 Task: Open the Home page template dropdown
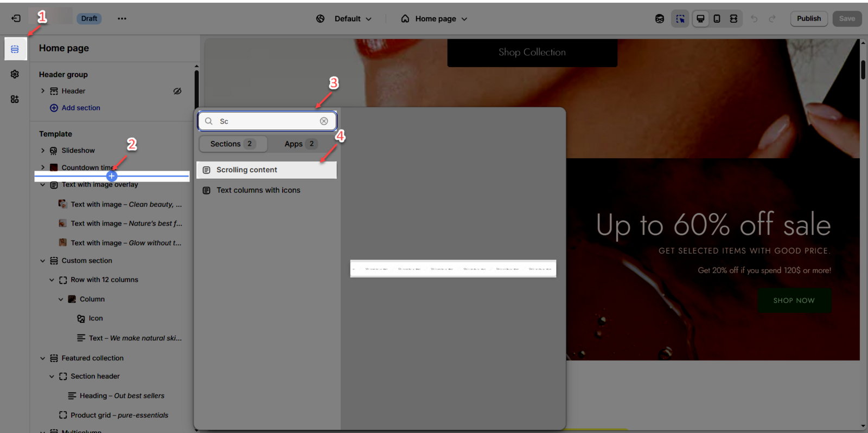435,19
